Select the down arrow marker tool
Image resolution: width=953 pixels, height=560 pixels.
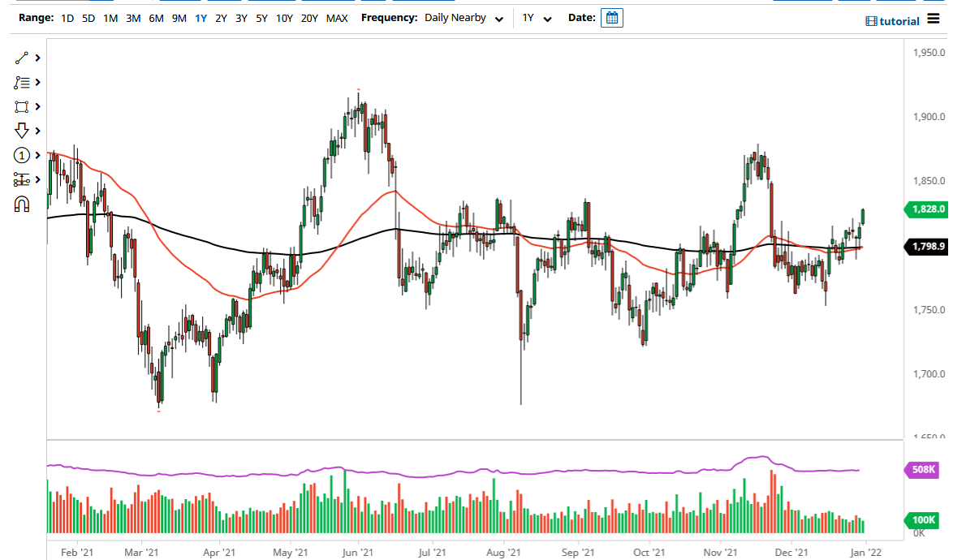tap(22, 131)
